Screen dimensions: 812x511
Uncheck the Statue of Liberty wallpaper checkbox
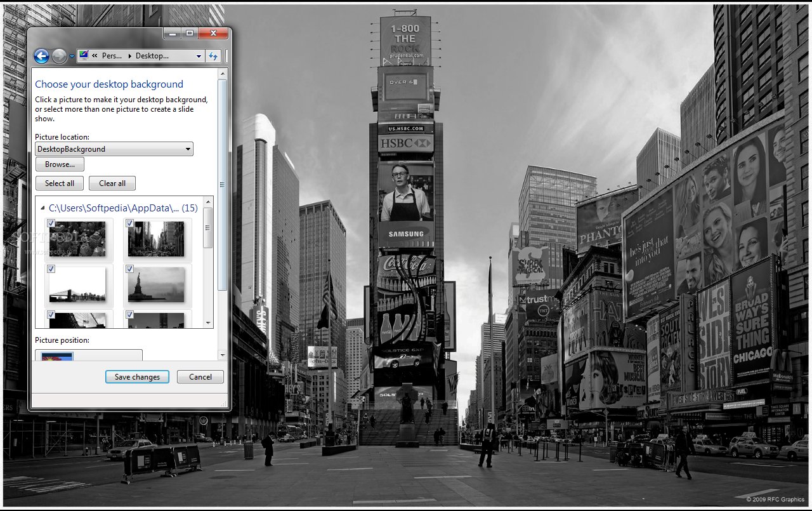point(129,269)
